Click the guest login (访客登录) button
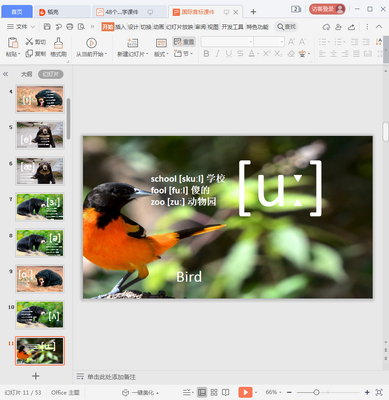389x400 pixels. (327, 9)
